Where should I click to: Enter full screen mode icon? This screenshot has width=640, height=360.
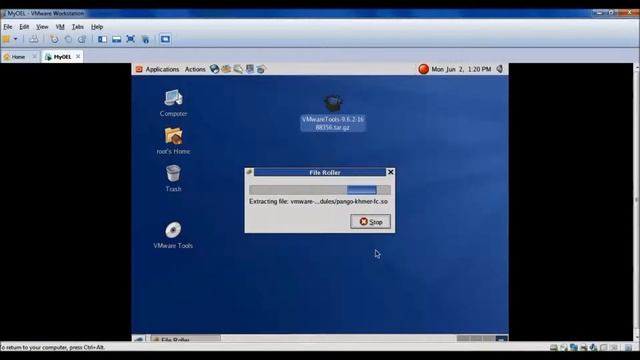(131, 39)
